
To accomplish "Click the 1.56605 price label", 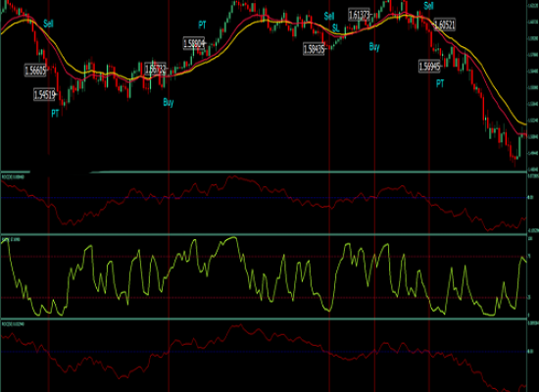I will (35, 71).
